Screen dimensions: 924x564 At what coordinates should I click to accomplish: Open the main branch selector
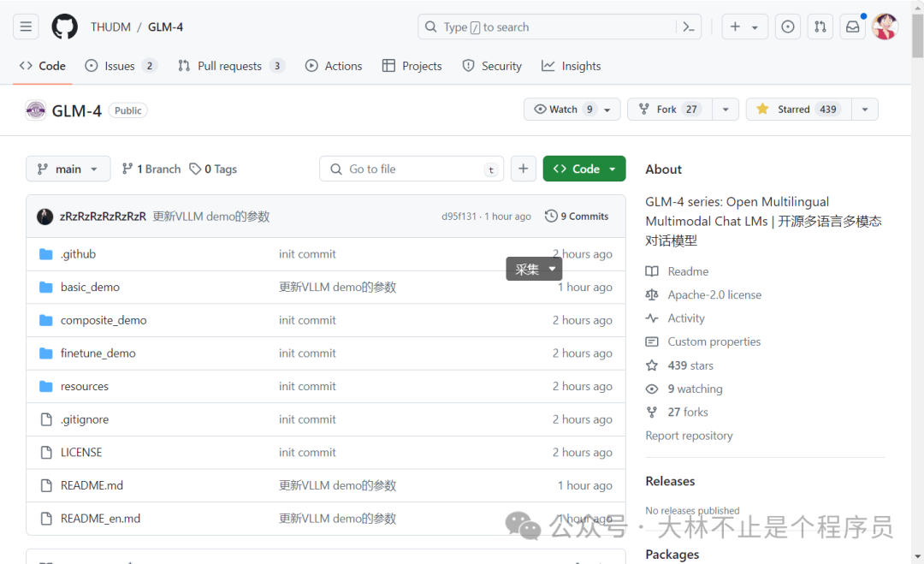[68, 169]
